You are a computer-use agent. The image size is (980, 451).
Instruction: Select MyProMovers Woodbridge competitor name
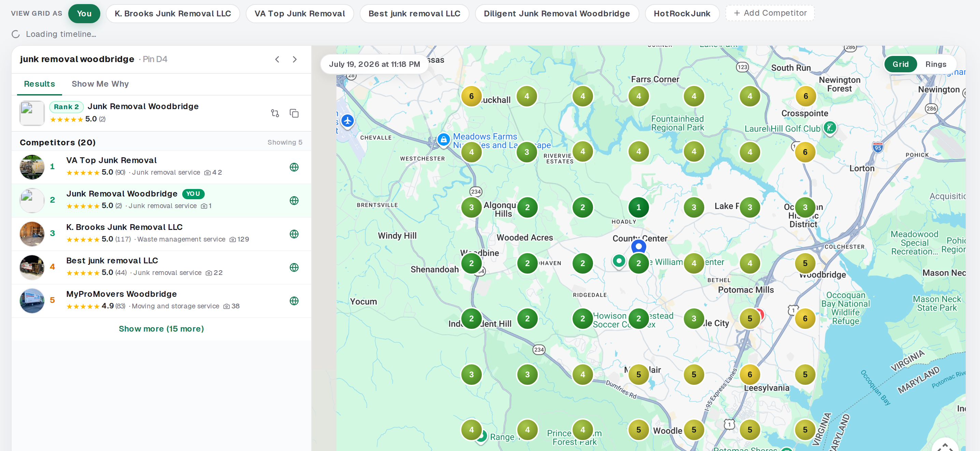pyautogui.click(x=121, y=294)
